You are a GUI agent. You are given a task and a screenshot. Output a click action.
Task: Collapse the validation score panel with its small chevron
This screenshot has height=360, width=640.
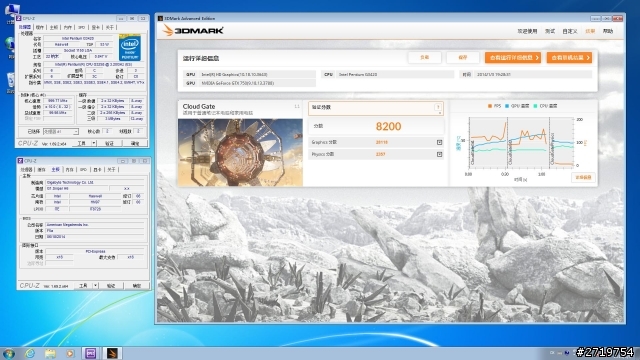(x=440, y=113)
